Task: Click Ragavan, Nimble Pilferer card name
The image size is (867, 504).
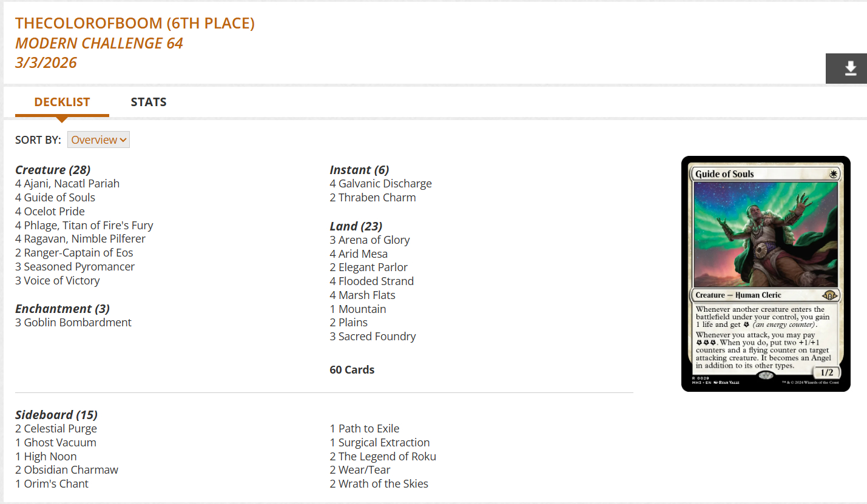Action: tap(84, 239)
